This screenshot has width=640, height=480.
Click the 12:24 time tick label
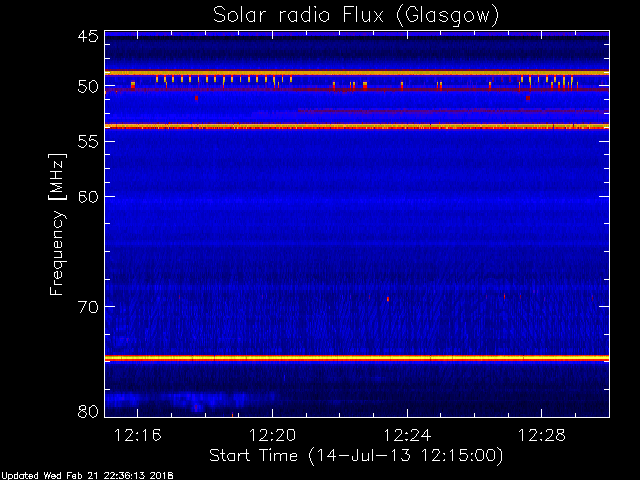point(407,436)
